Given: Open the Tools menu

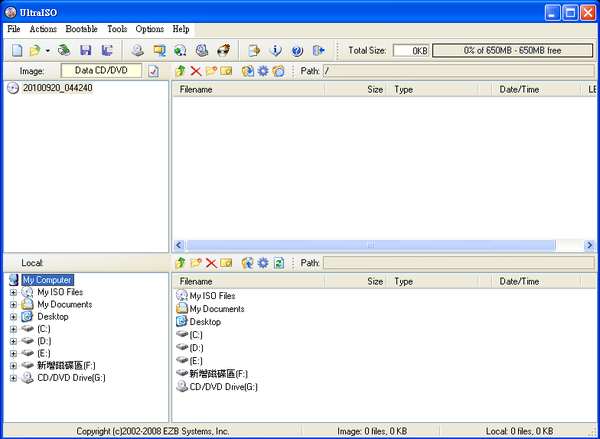Looking at the screenshot, I should click(117, 29).
